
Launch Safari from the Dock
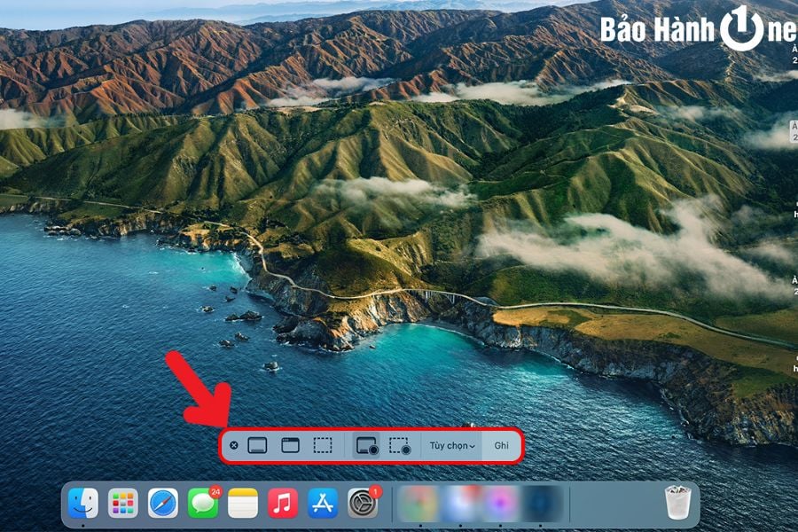click(x=163, y=504)
